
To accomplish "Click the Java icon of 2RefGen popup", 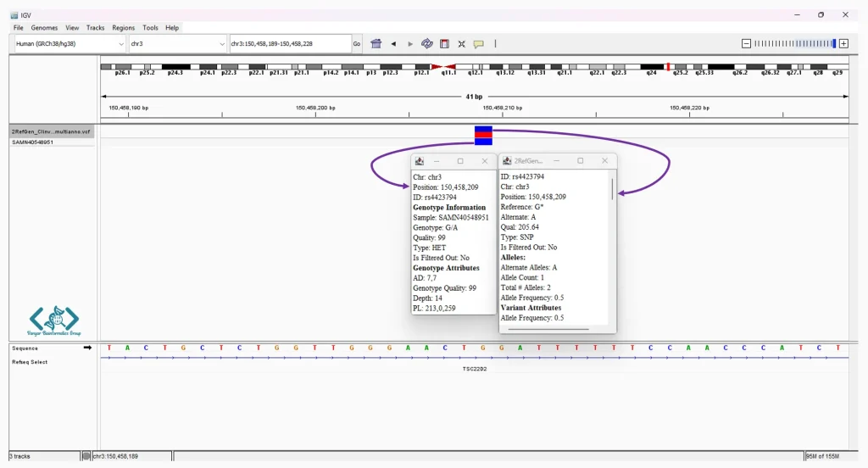I will click(507, 160).
